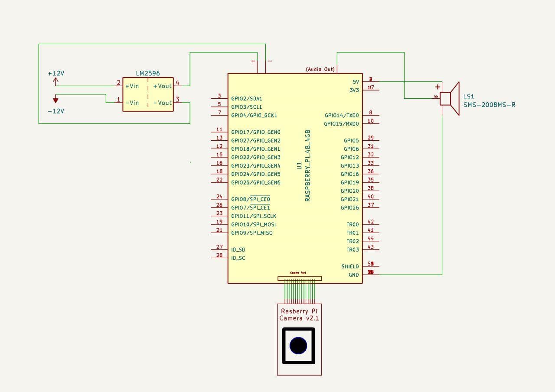Click the SMS-2008MS-R speaker part label

tap(490, 105)
